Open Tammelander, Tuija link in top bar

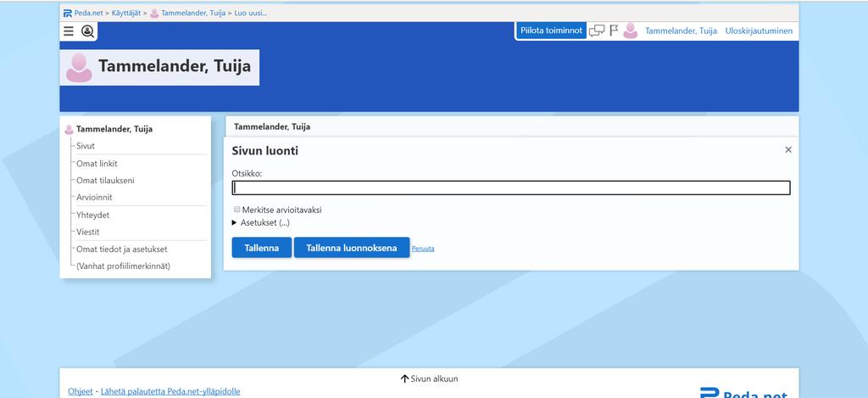click(x=681, y=31)
